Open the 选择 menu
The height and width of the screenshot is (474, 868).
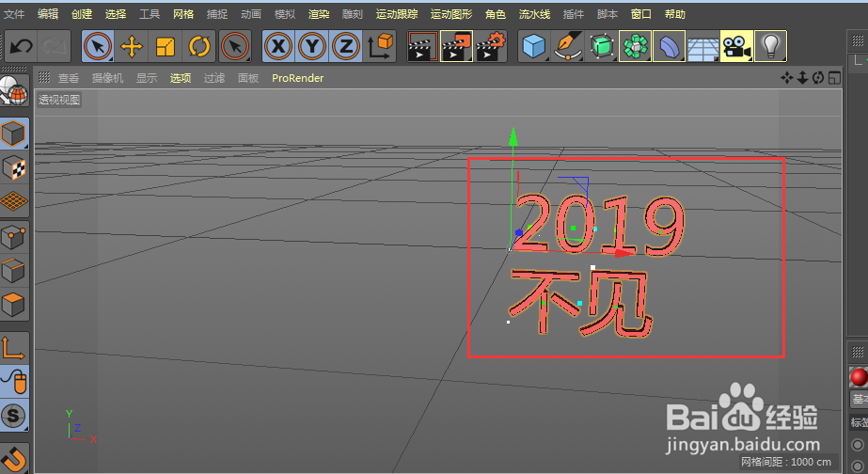coord(115,14)
